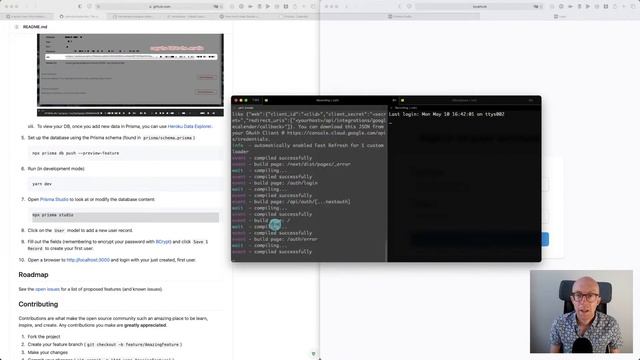Image resolution: width=640 pixels, height=360 pixels.
Task: Click the 'Last login: Mon May 10' terminal line
Action: point(447,114)
